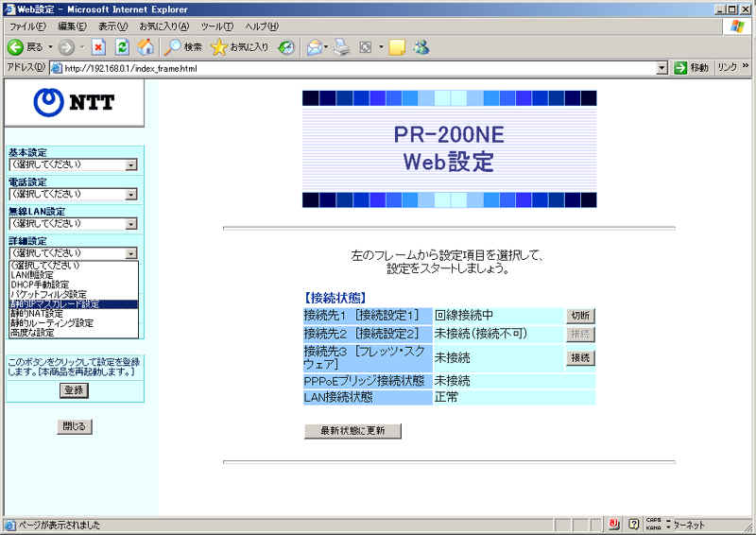756x535 pixels.
Task: Click the 閉じる button
Action: pos(75,426)
